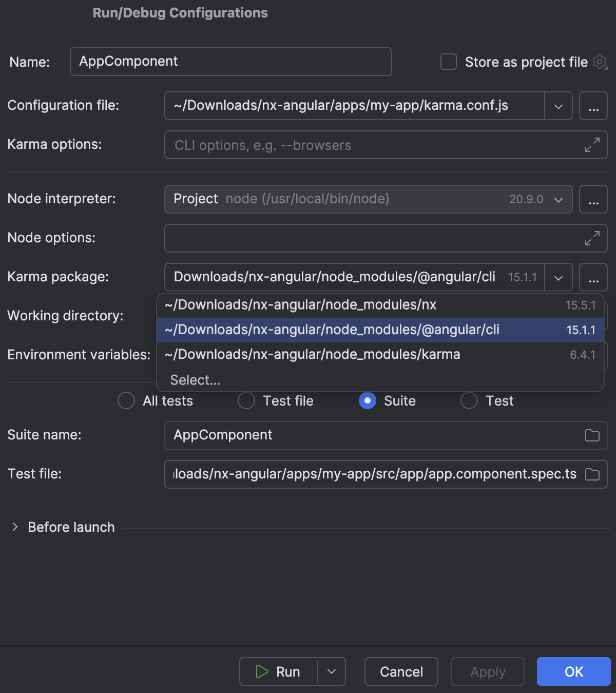
Task: Open the settings gear beside Store as project file
Action: click(600, 62)
